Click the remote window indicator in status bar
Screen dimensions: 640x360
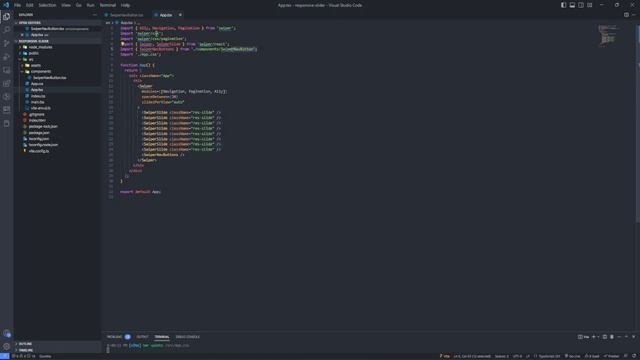point(4,356)
